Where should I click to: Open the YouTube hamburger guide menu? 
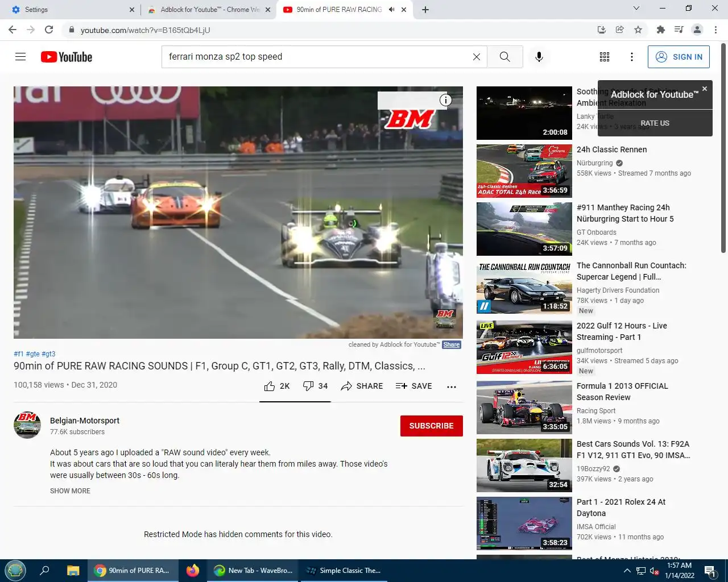click(20, 57)
